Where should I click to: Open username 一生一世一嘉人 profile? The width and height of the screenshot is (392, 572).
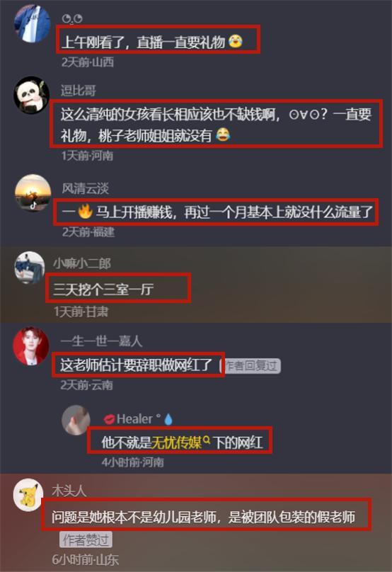pos(101,341)
